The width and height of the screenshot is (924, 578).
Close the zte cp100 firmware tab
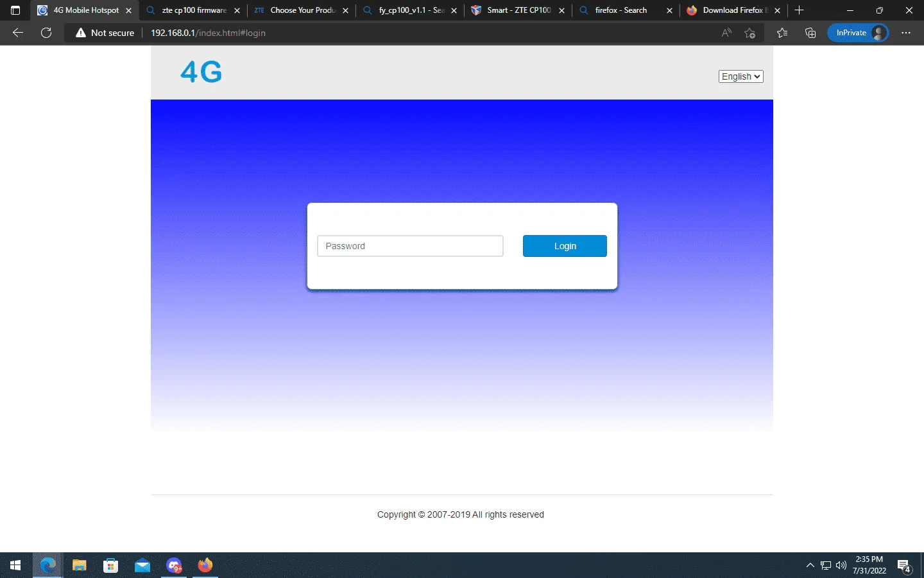coord(237,10)
